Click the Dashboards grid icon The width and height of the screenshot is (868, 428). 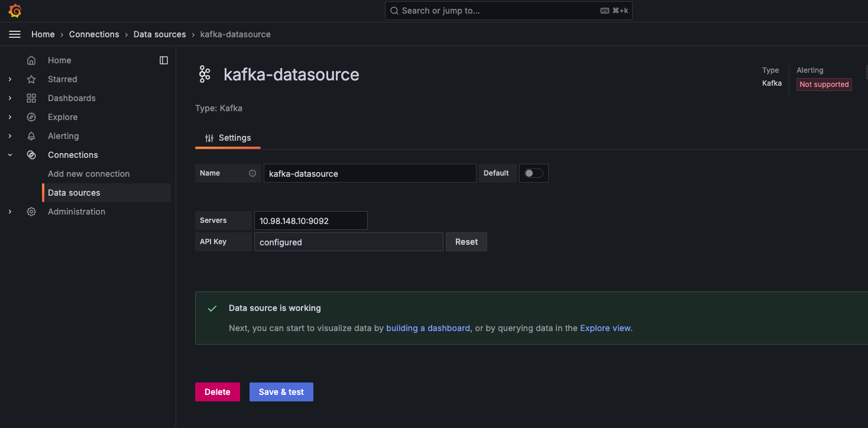point(31,98)
